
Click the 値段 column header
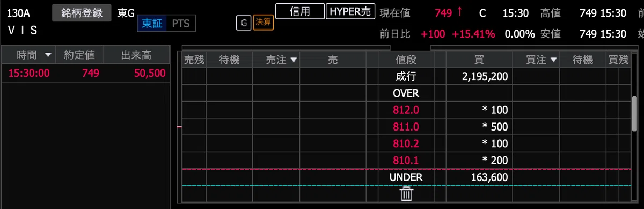[406, 60]
